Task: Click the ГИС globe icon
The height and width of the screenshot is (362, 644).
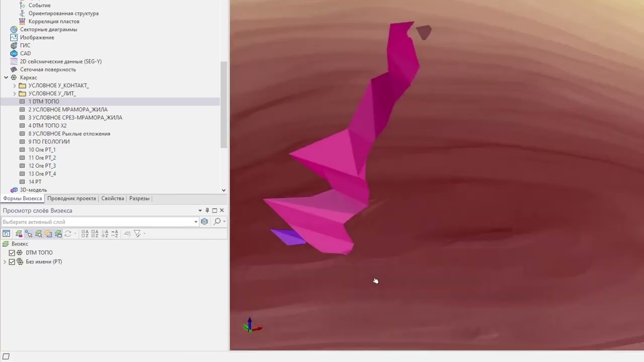Action: pyautogui.click(x=14, y=45)
